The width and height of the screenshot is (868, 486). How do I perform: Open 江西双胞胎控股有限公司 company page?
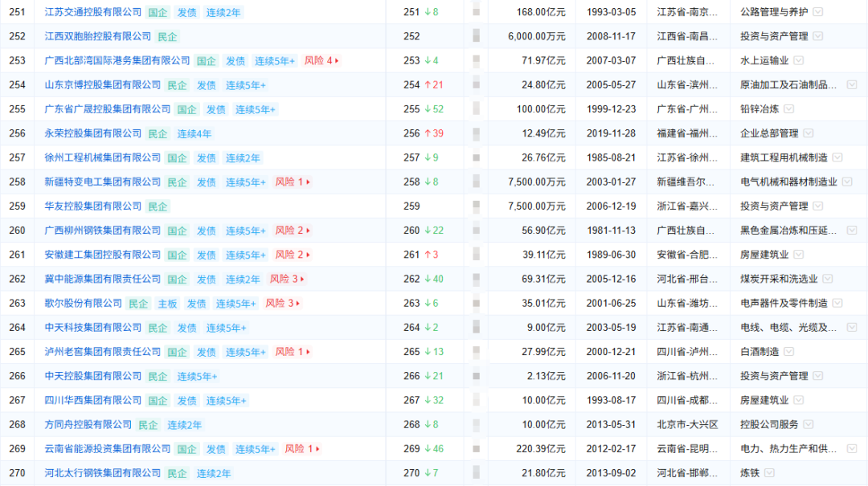click(98, 36)
